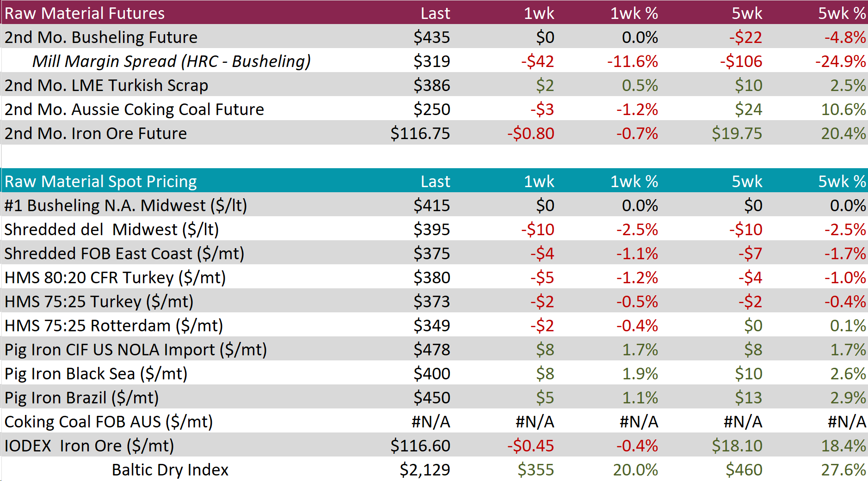Select the Coking Coal FOB AUS label
The image size is (868, 481).
click(109, 422)
